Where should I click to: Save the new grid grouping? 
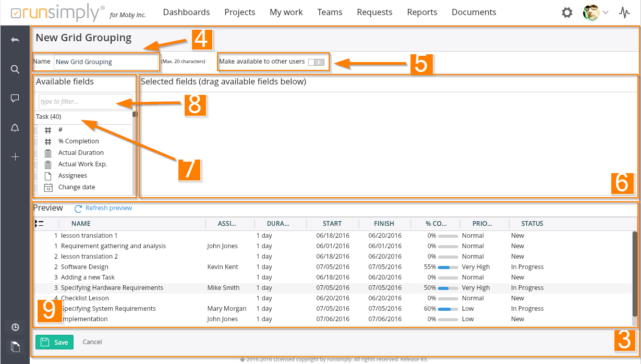click(x=55, y=342)
